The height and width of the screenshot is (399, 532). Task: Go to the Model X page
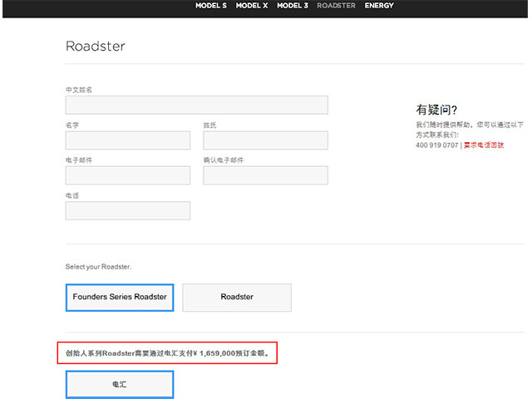click(x=251, y=6)
